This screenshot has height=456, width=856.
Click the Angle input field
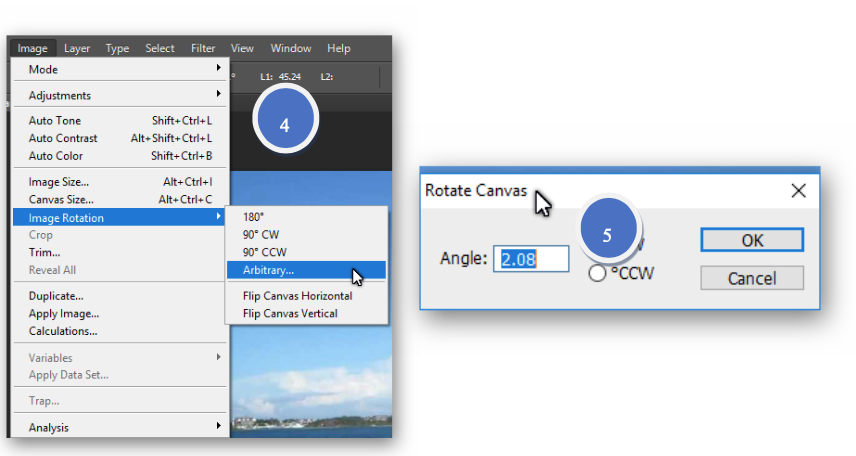pyautogui.click(x=531, y=259)
